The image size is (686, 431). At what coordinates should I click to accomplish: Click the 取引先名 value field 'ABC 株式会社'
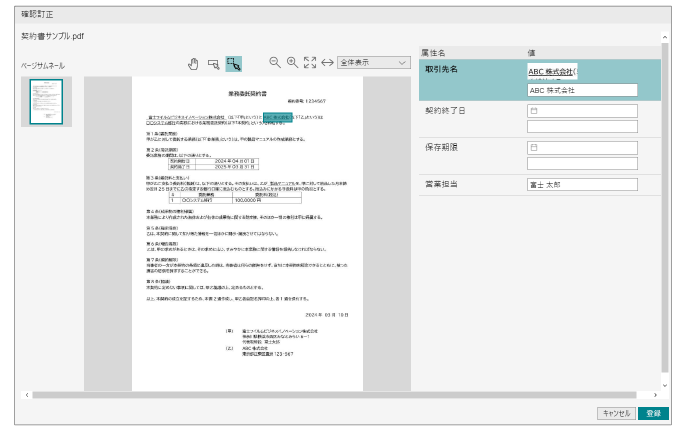point(582,90)
